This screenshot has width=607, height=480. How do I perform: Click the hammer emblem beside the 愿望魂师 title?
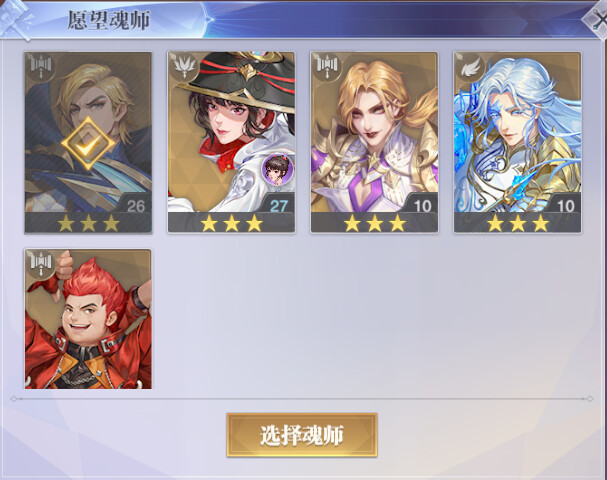pyautogui.click(x=15, y=19)
